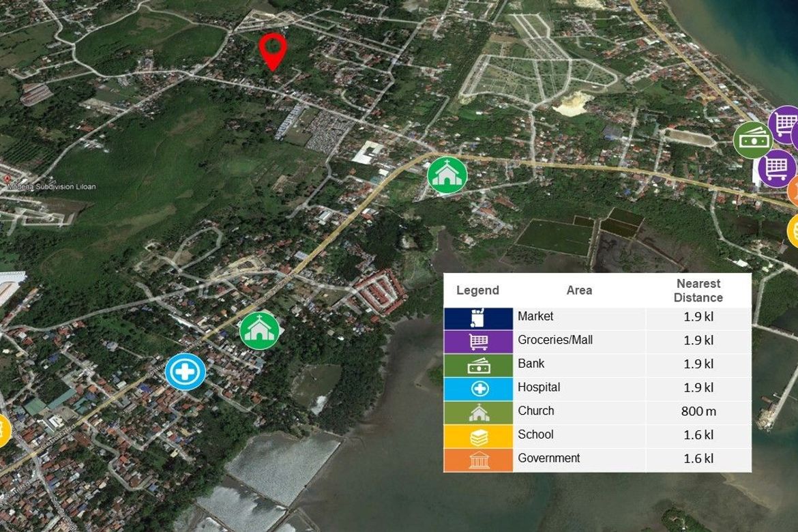
Task: Click the Government building icon in legend
Action: tap(478, 460)
